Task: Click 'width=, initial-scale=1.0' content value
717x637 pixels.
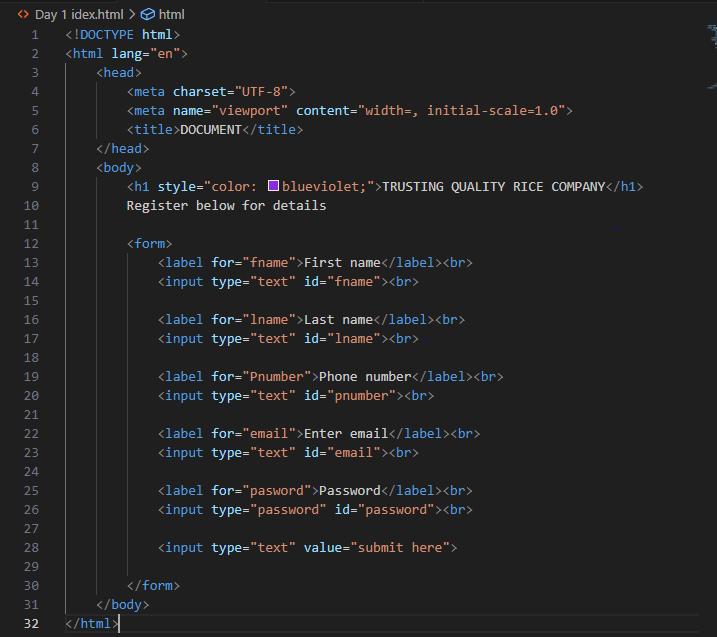Action: pos(461,111)
